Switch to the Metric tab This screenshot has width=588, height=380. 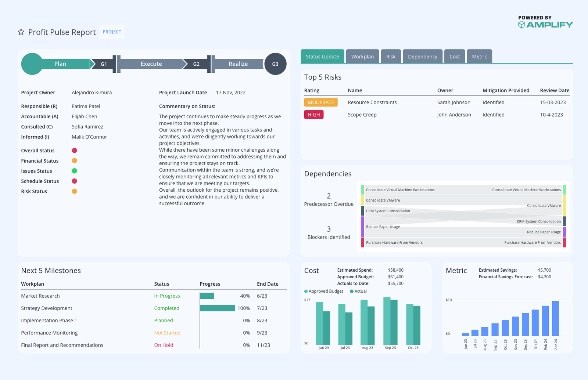(479, 57)
